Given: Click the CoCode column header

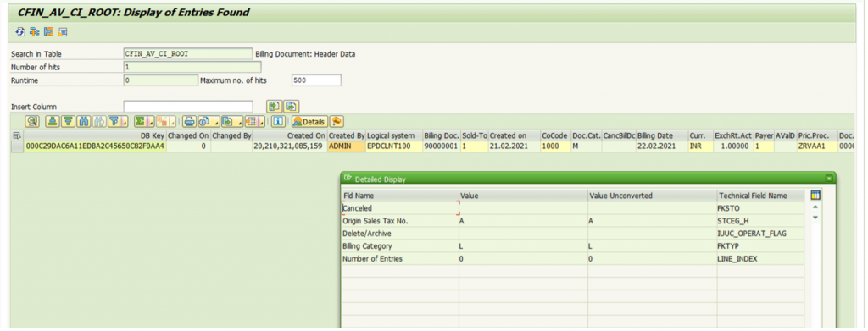Looking at the screenshot, I should (x=555, y=135).
